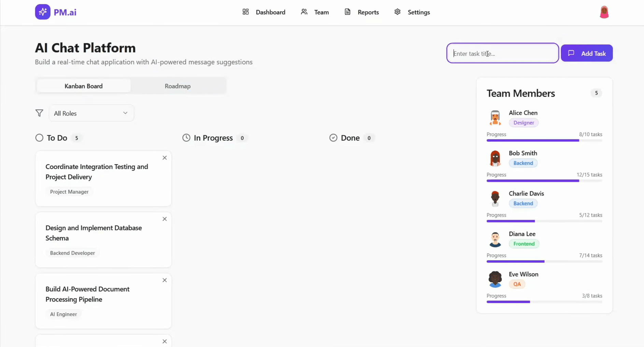Click the Reports document icon
Screen dimensions: 644x347
click(347, 12)
